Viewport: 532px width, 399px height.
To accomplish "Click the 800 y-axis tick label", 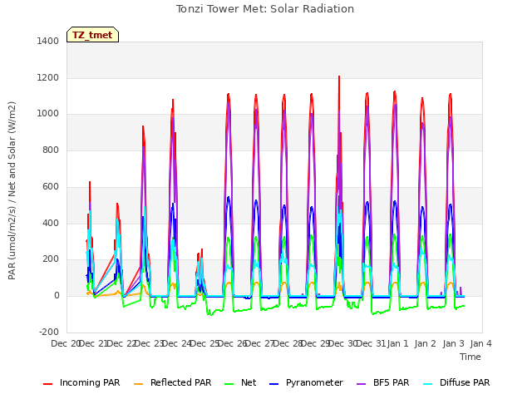I will [51, 150].
